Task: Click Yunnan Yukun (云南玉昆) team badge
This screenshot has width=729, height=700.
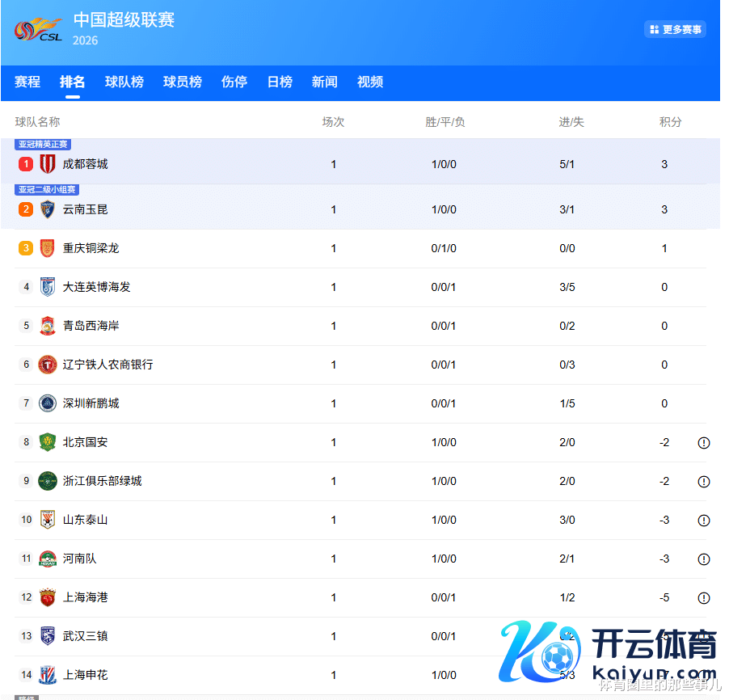Action: click(48, 209)
